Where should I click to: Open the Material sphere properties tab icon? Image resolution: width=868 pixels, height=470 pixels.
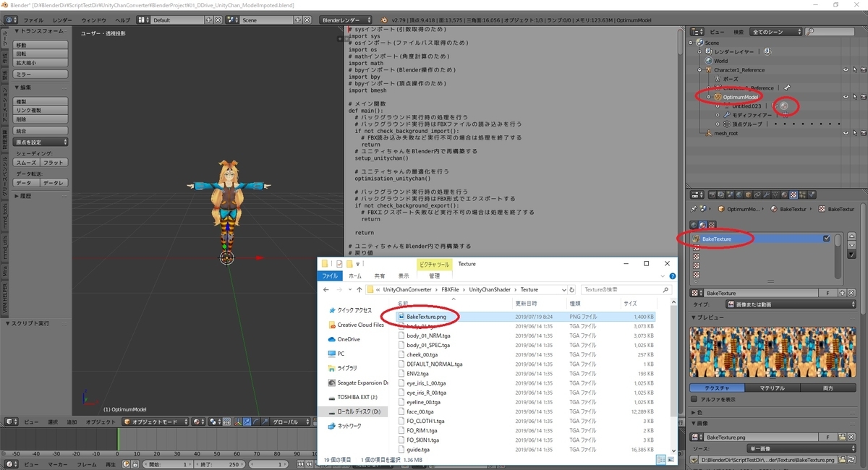pos(784,195)
